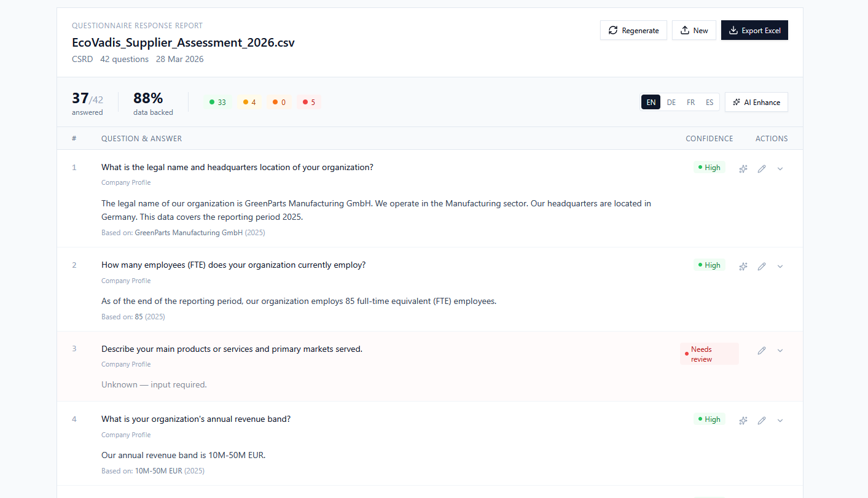Toggle the red 5 low-confidence filter chip
Image resolution: width=868 pixels, height=498 pixels.
(x=308, y=102)
